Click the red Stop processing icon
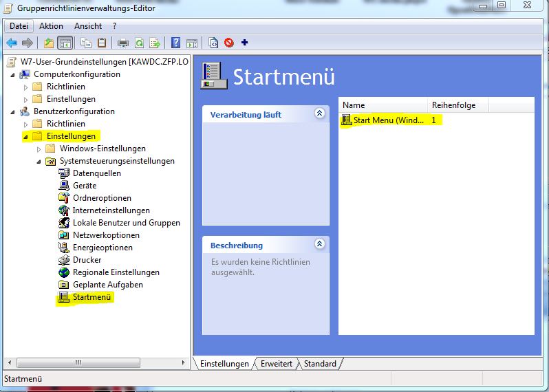 tap(229, 43)
